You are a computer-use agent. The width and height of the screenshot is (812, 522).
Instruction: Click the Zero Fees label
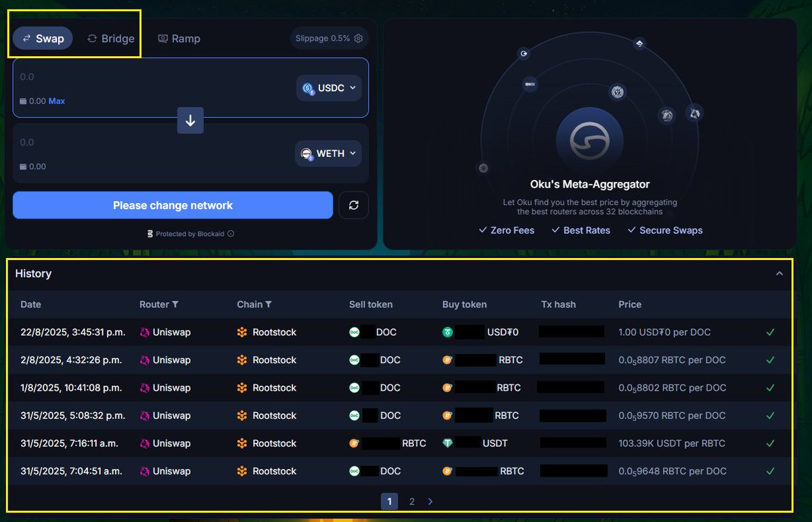(506, 230)
